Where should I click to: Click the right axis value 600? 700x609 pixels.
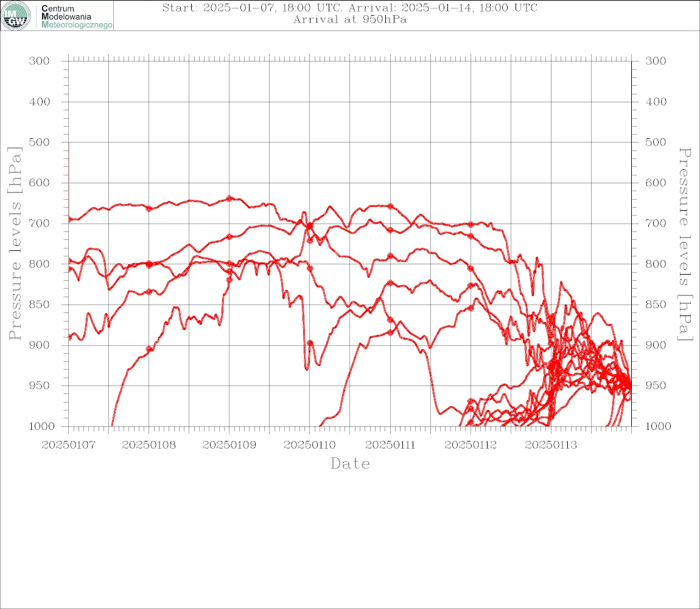(x=656, y=183)
